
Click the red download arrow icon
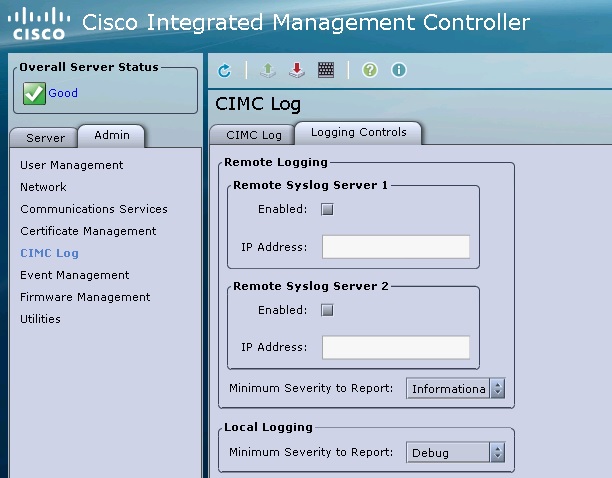coord(297,70)
